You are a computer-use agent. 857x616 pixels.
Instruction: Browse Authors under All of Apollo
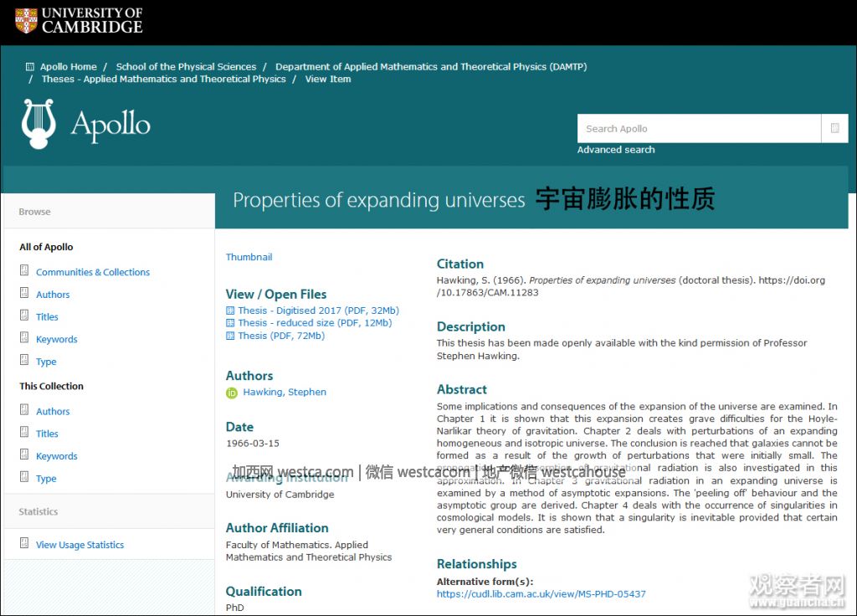(x=53, y=295)
